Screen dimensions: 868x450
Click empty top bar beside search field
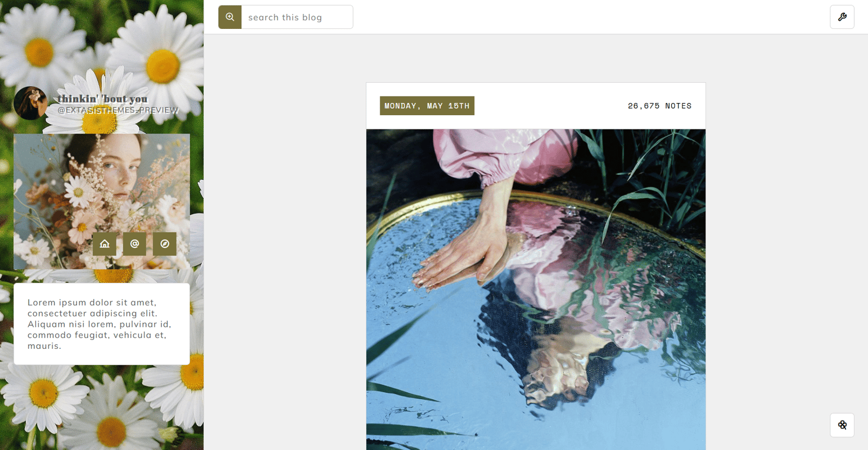(590, 17)
